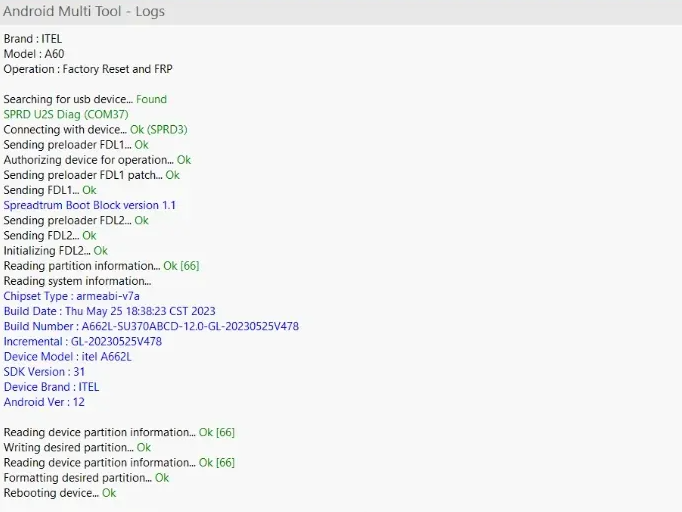This screenshot has width=682, height=512.
Task: Click 'Searching for usb device... Found' line
Action: [x=85, y=99]
